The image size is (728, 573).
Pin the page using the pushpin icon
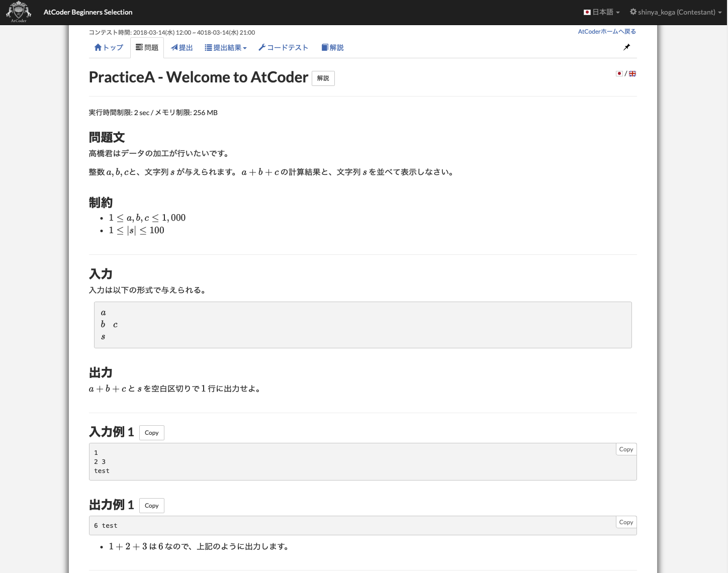point(626,47)
